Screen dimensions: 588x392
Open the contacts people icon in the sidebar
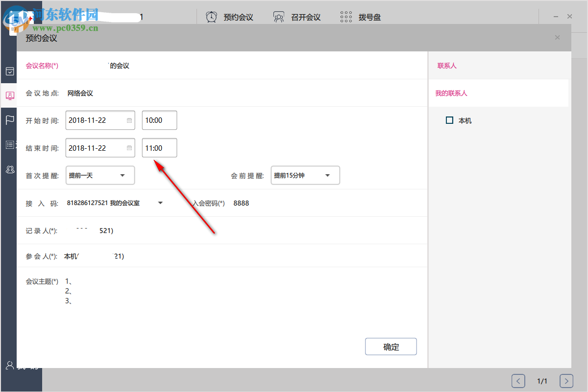point(10,169)
